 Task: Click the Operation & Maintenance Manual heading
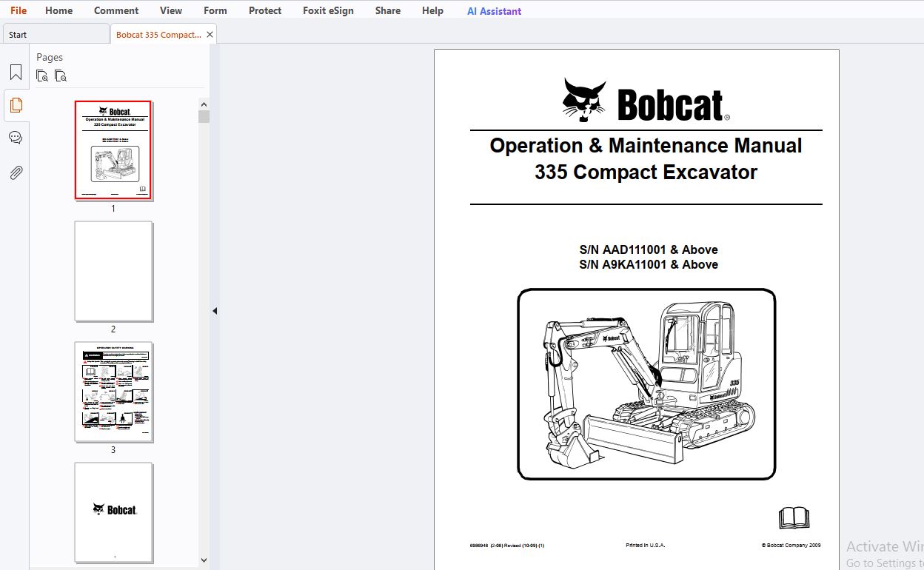tap(646, 145)
